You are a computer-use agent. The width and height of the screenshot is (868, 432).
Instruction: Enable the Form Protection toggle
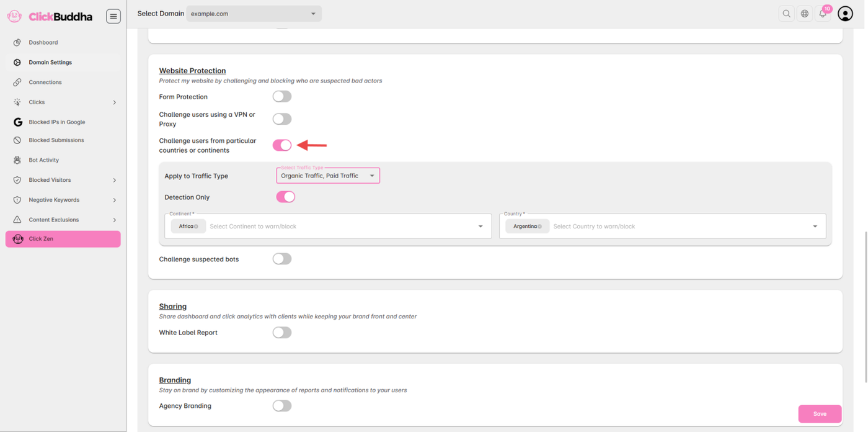tap(282, 97)
